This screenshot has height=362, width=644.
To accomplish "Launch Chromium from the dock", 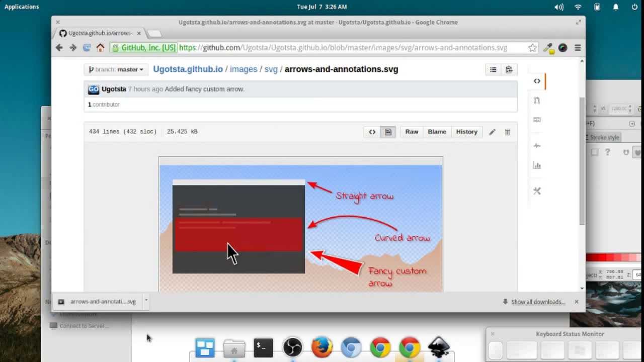I will click(x=351, y=347).
